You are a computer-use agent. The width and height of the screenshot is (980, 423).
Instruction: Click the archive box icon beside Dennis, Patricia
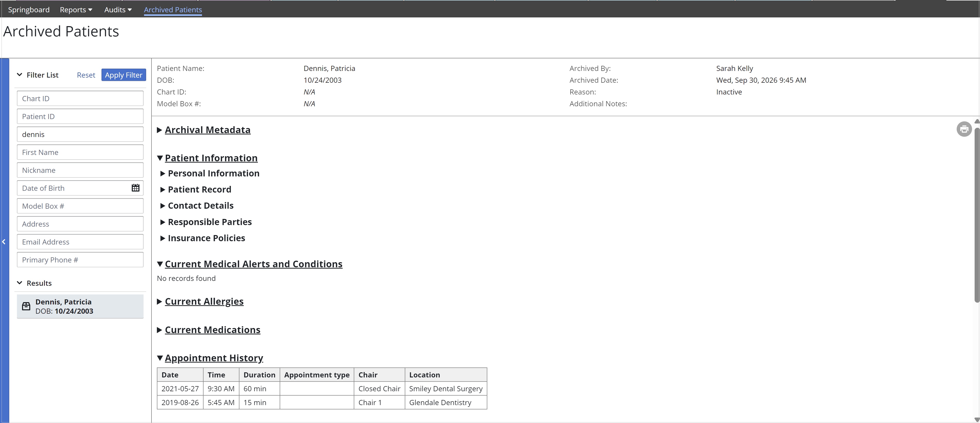coord(26,306)
